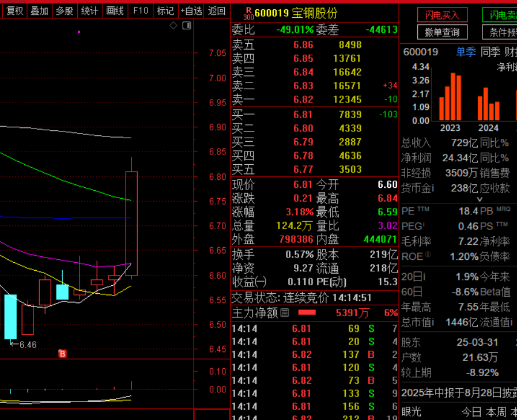Viewport: 517px width, 420px height.
Task: Click the R300 badge beside the stock code
Action: (248, 13)
